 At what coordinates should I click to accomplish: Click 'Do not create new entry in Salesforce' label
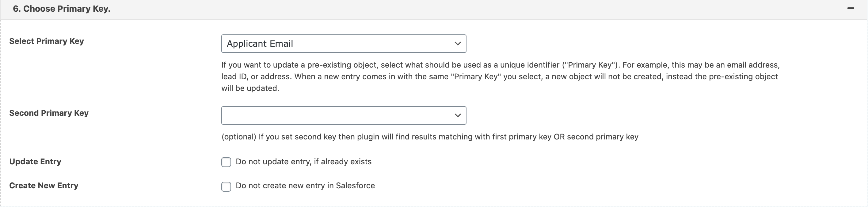tap(305, 186)
